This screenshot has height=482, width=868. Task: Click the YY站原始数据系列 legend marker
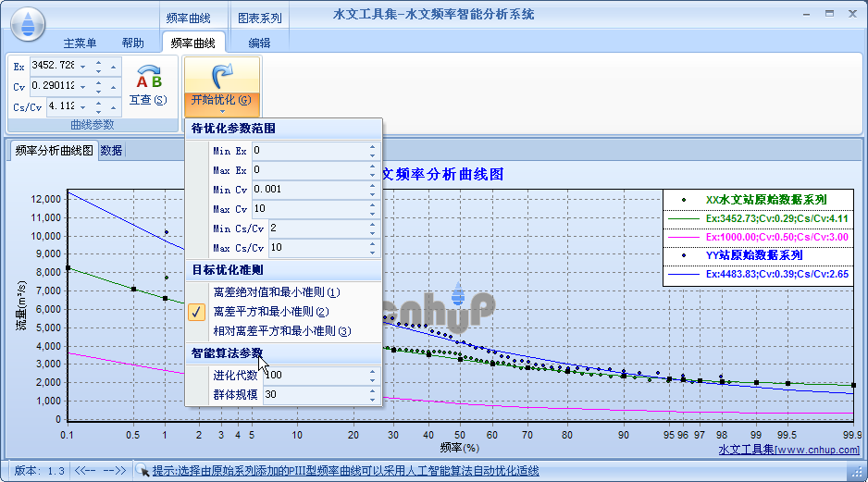(684, 255)
